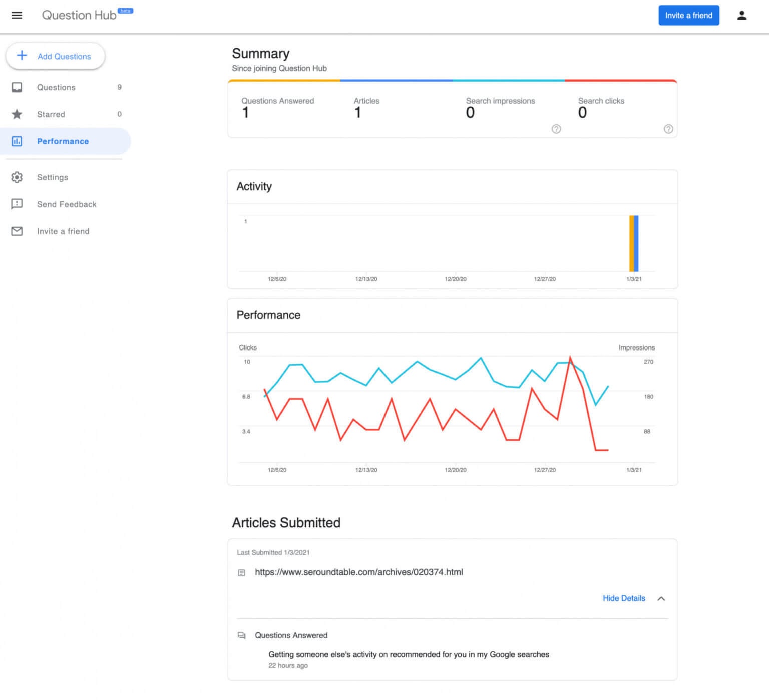
Task: Click Hide Details link
Action: (623, 598)
